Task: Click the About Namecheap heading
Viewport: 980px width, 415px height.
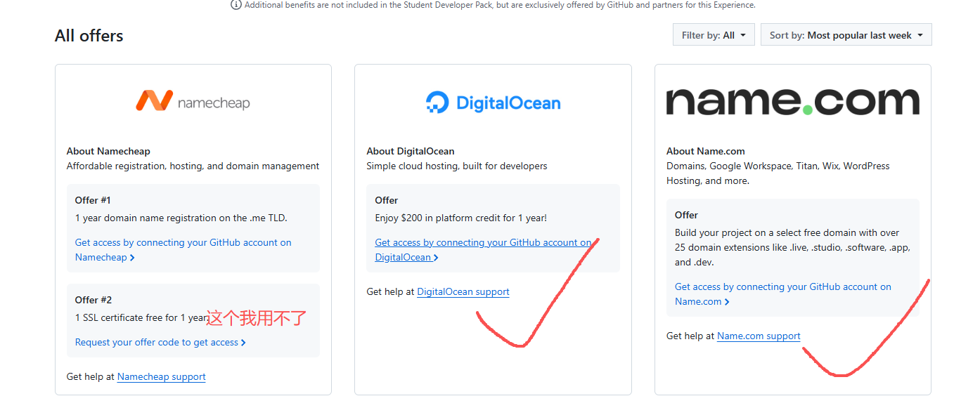Action: (x=108, y=151)
